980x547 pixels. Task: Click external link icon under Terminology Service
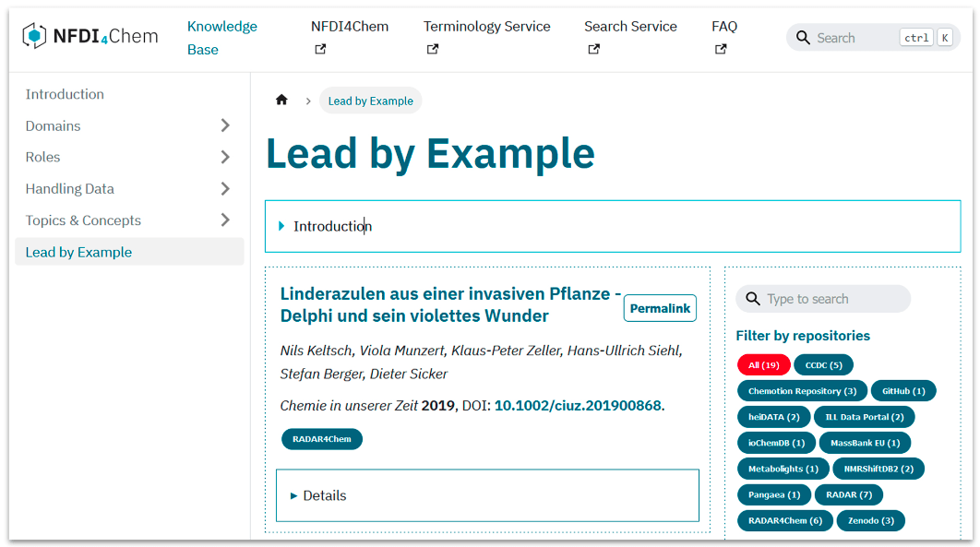coord(433,49)
